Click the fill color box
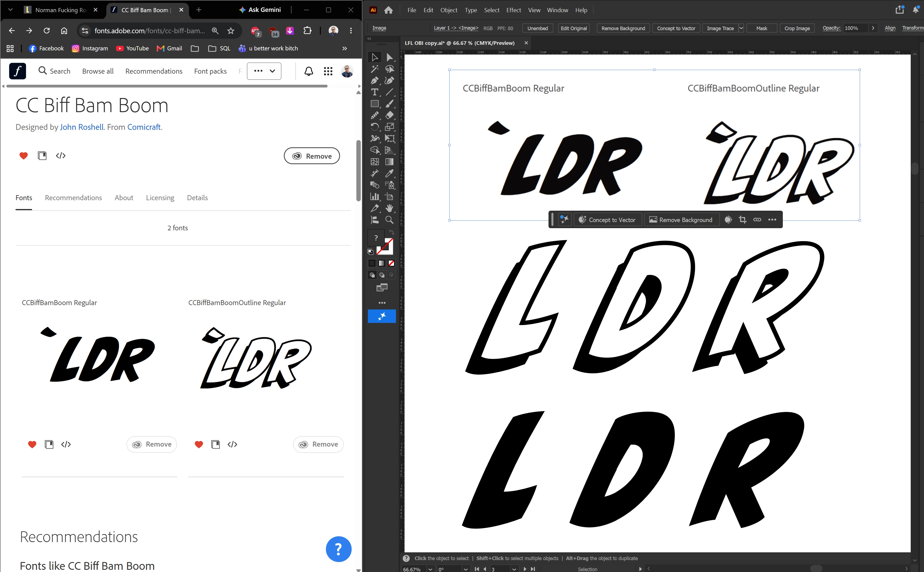The height and width of the screenshot is (572, 924). 376,238
